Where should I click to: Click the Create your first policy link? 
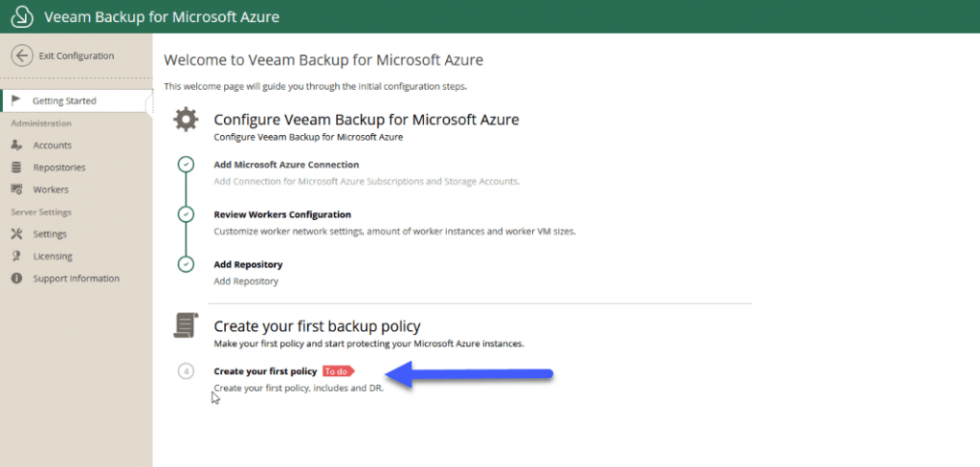point(265,371)
